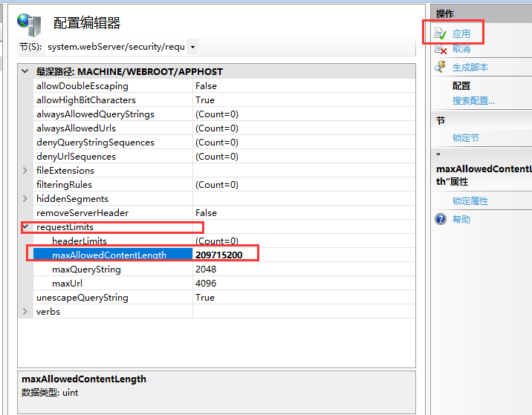Click the blue Help question mark icon

(441, 219)
